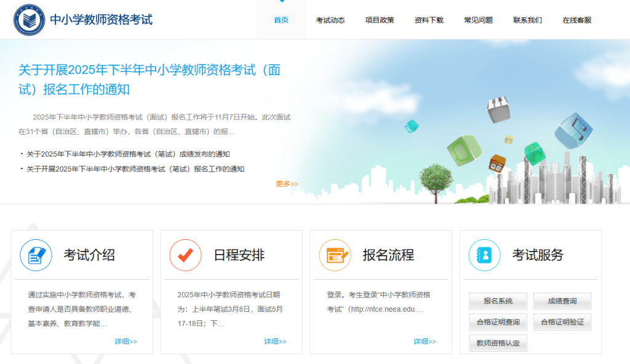Click the orange checkmark icon for 日程安排
Viewport: 630px width, 364px height.
185,255
